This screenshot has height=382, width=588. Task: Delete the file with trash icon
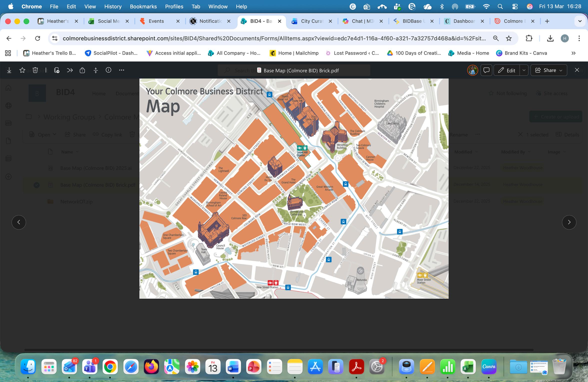(35, 70)
